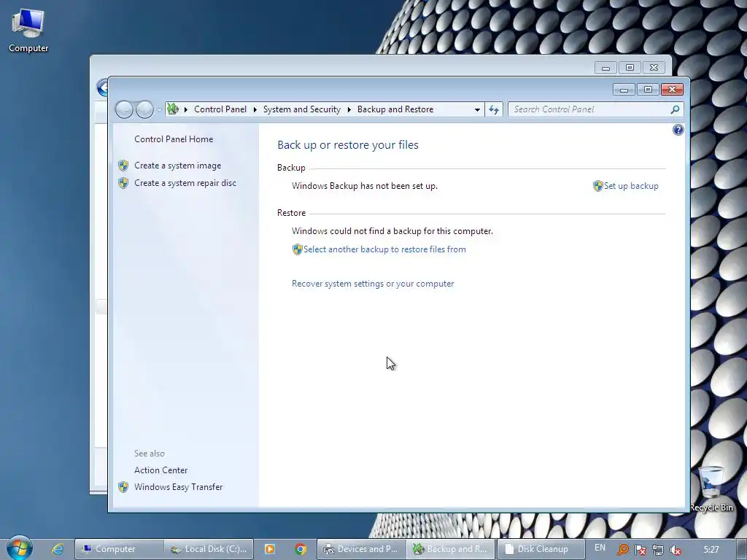Minimize the background window behind Backup and Restore
Viewport: 747px width, 560px height.
click(605, 68)
